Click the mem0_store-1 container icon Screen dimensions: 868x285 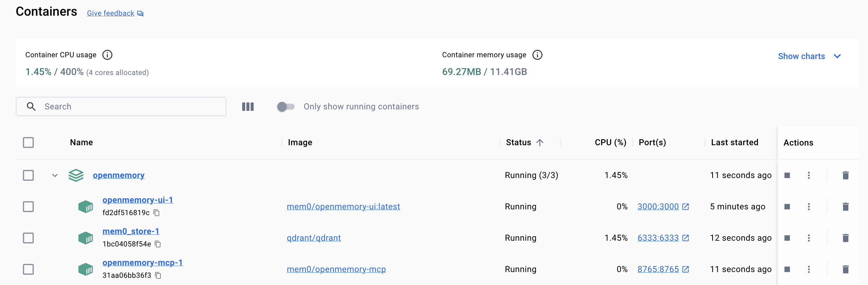click(x=86, y=238)
